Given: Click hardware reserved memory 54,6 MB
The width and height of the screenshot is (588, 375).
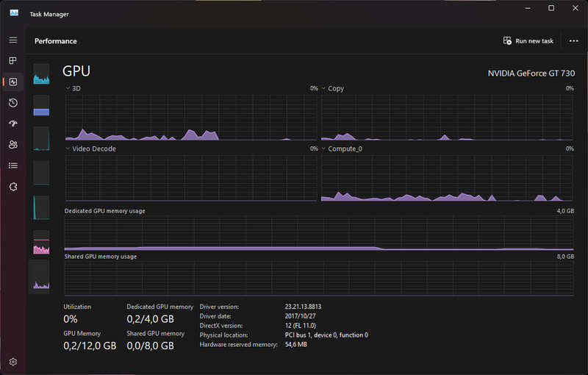Looking at the screenshot, I should tap(296, 344).
